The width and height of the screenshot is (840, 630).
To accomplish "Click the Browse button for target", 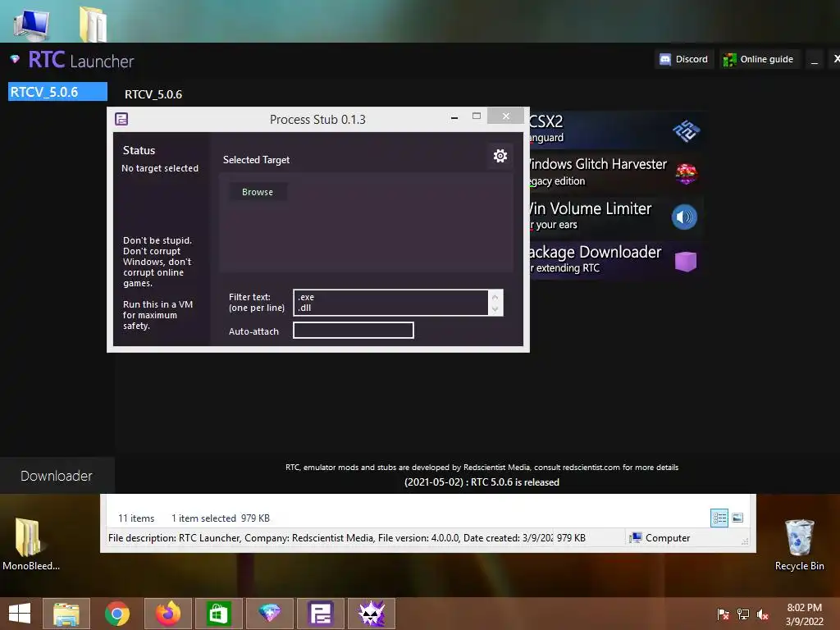I will click(258, 192).
